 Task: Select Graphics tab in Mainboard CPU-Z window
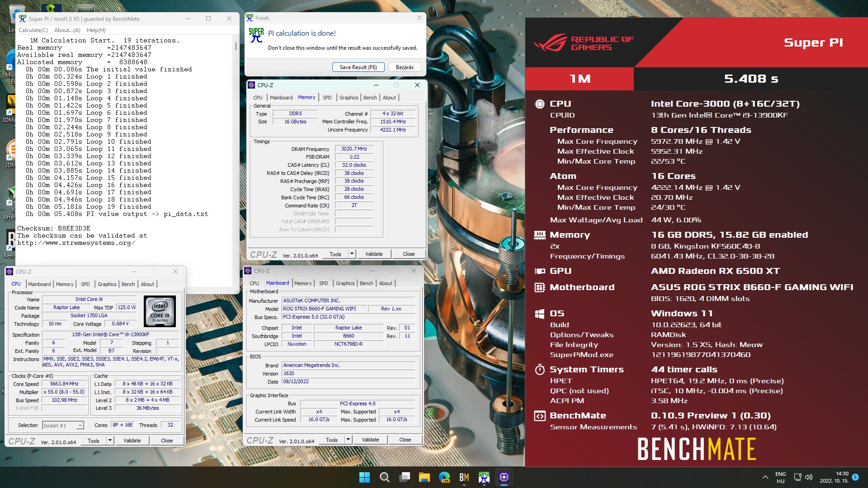coord(345,283)
